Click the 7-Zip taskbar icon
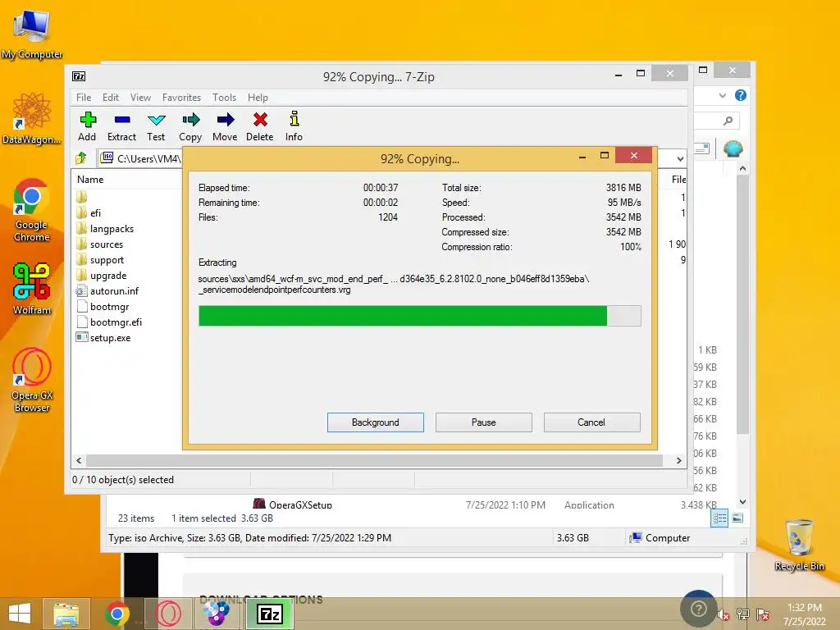The width and height of the screenshot is (840, 630). (x=269, y=614)
